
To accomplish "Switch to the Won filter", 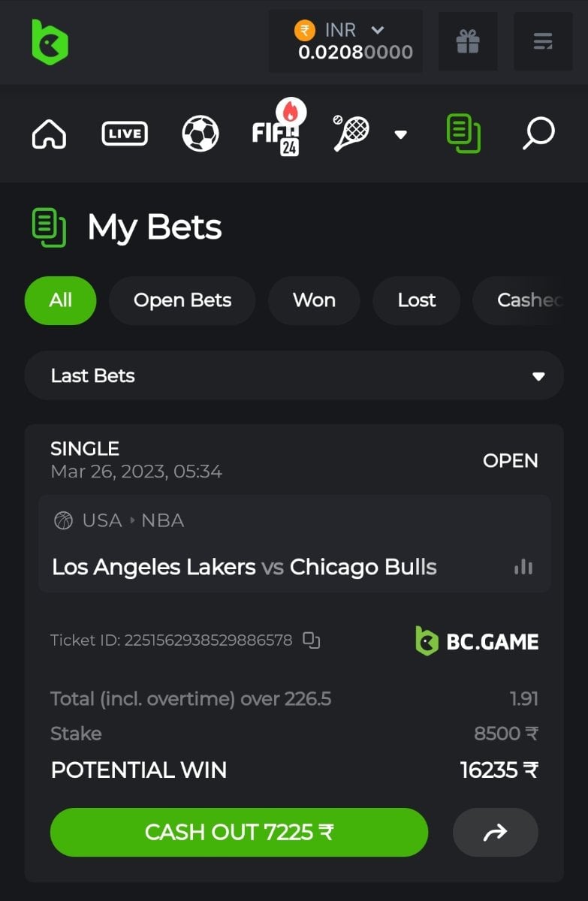I will coord(314,300).
